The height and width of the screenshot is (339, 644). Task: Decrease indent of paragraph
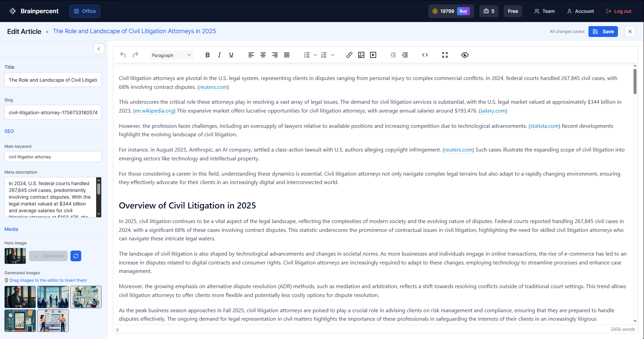(393, 55)
